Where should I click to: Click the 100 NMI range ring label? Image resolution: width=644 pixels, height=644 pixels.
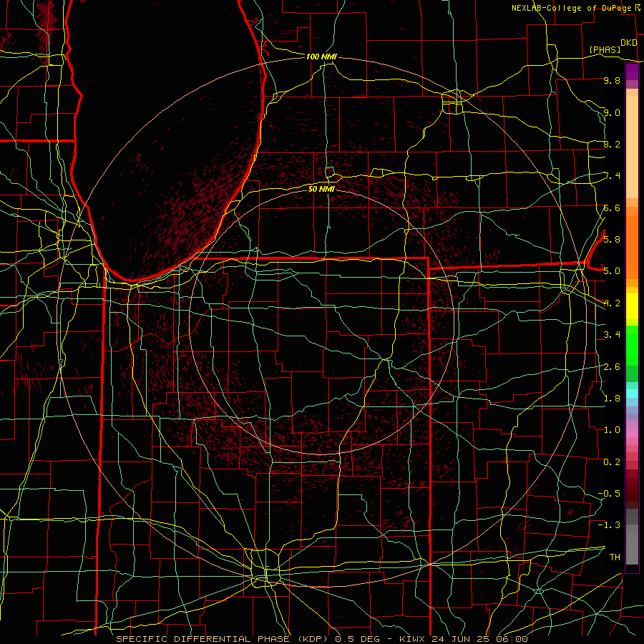[321, 57]
